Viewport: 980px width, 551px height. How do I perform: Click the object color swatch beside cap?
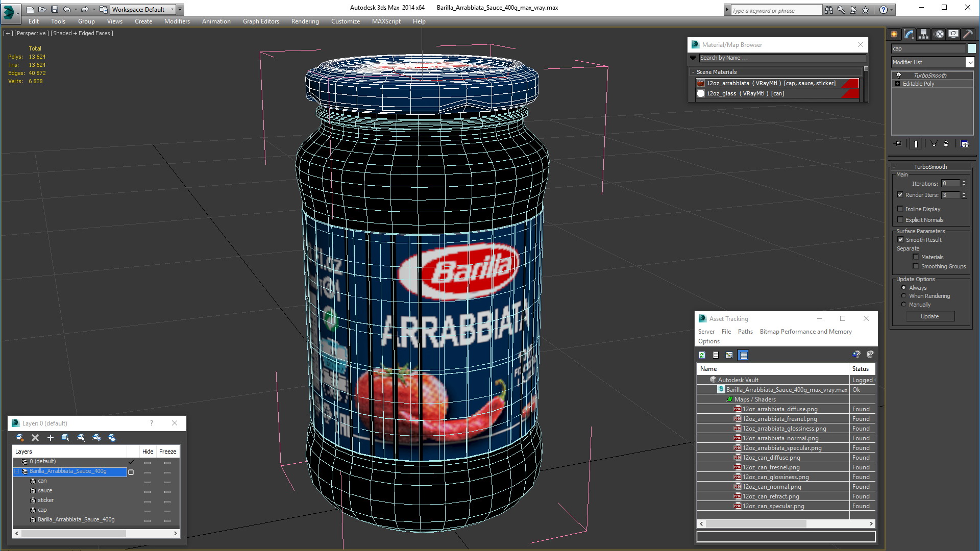click(972, 48)
